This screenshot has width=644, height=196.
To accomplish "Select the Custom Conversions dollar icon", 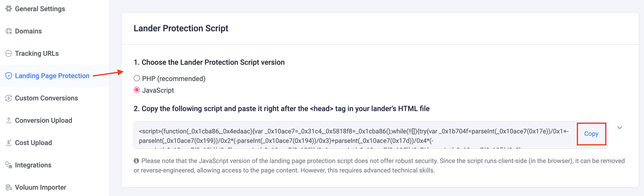I will [8, 98].
